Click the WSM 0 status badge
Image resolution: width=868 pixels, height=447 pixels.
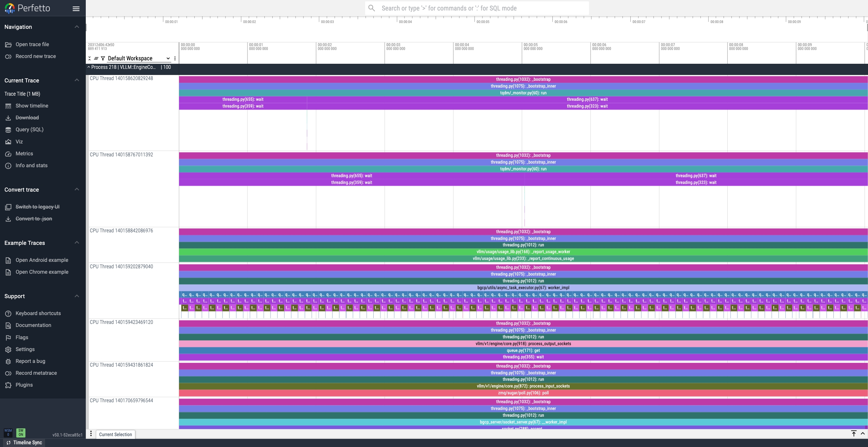(8, 432)
